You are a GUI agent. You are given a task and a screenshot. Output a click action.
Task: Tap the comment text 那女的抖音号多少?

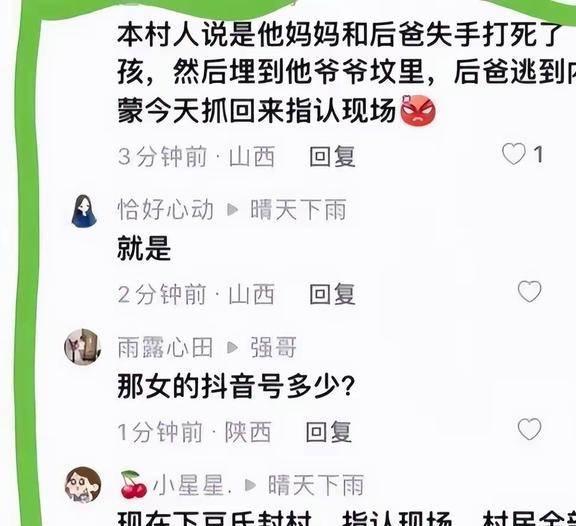point(236,386)
